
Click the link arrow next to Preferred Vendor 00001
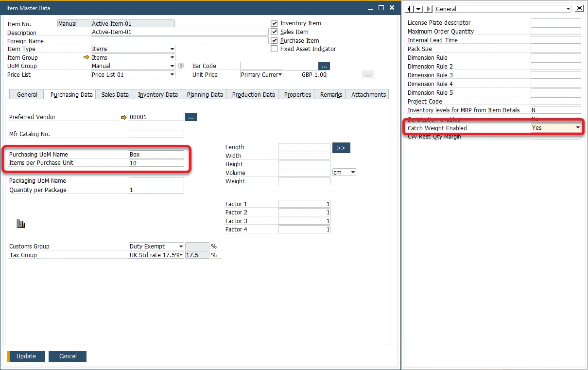(125, 117)
